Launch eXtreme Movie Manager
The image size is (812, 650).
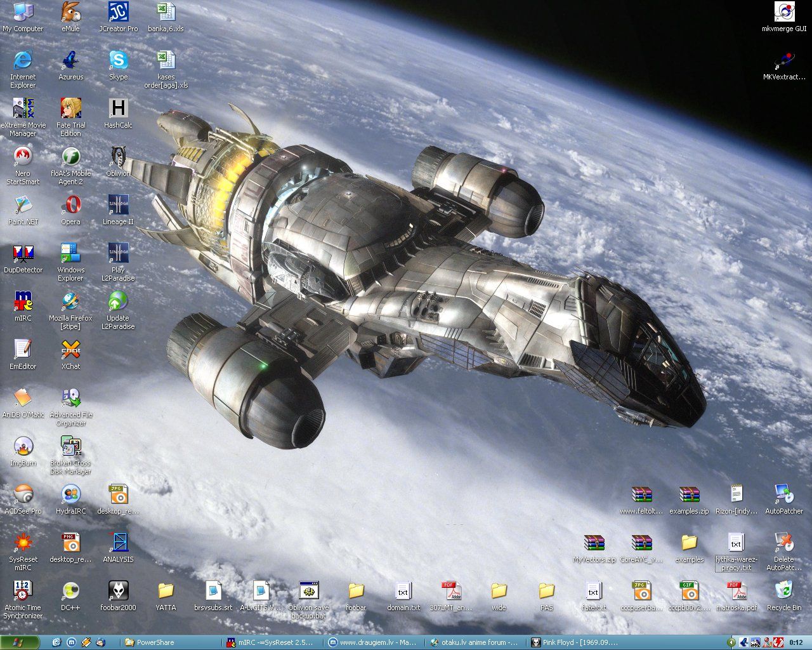(x=23, y=117)
